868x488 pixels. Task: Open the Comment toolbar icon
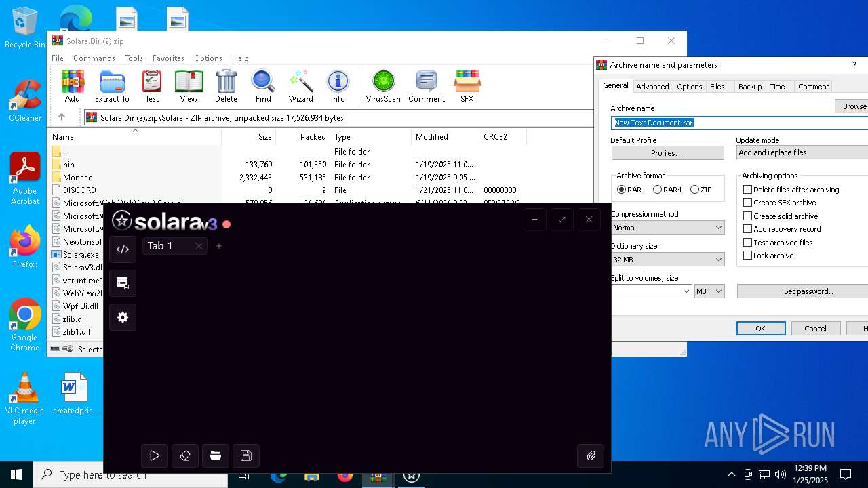[427, 86]
